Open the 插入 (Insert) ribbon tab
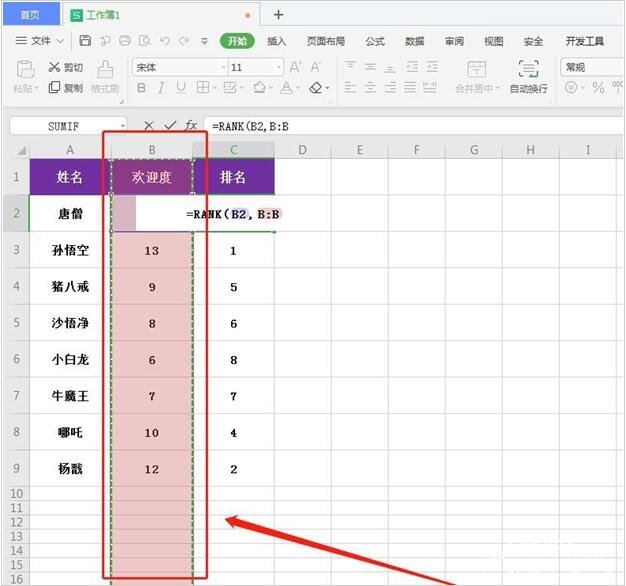Screen dimensions: 626x586 tap(276, 41)
